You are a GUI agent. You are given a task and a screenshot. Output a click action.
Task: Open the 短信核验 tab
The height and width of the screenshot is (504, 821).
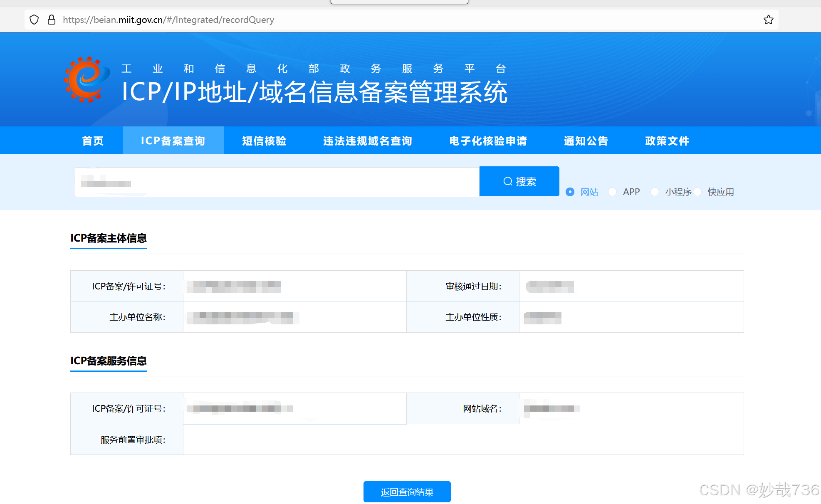(x=264, y=141)
